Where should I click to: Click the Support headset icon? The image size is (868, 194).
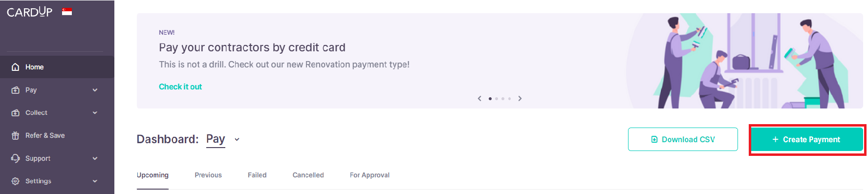[16, 158]
